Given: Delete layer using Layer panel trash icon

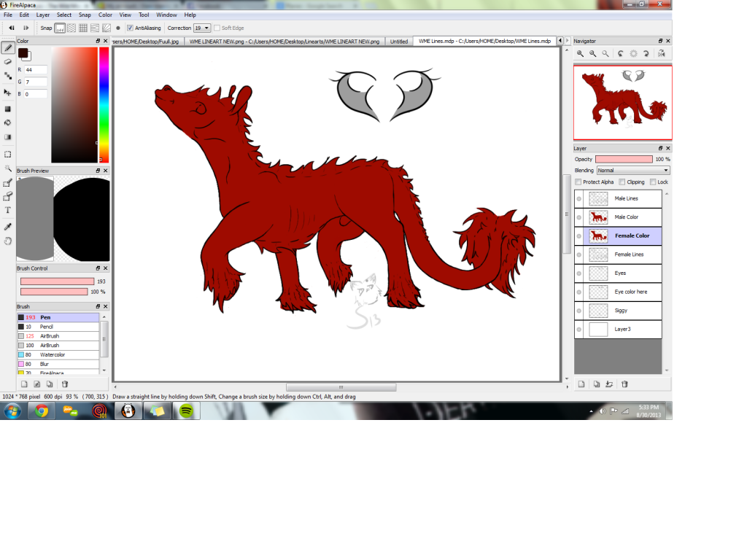Looking at the screenshot, I should click(624, 384).
